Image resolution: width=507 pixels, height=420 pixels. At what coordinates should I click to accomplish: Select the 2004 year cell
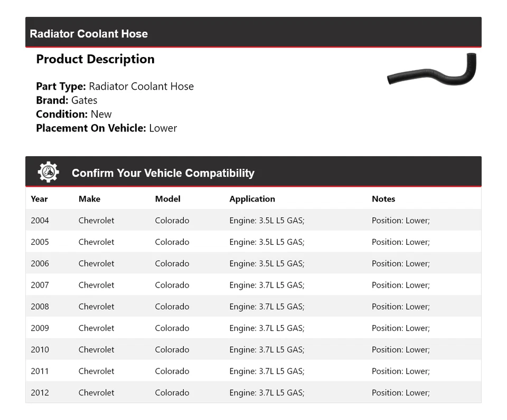[x=40, y=221]
